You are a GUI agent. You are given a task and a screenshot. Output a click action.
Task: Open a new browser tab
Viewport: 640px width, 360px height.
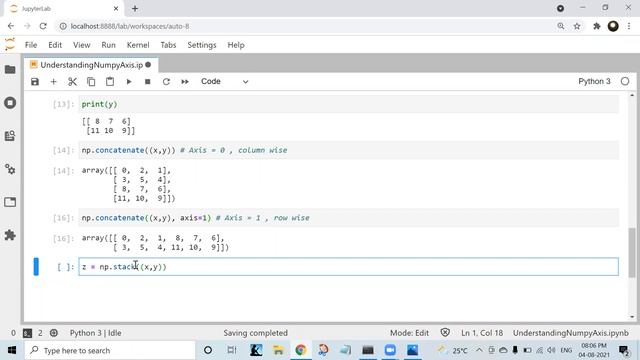click(x=135, y=8)
